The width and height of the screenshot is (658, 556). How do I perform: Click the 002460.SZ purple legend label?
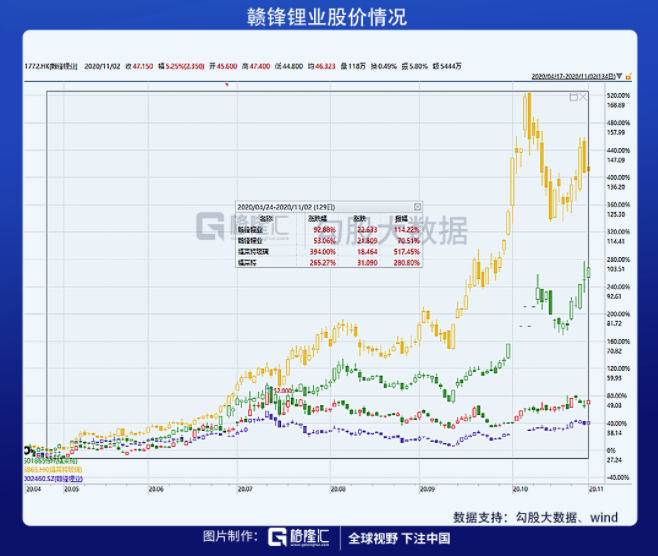[53, 478]
